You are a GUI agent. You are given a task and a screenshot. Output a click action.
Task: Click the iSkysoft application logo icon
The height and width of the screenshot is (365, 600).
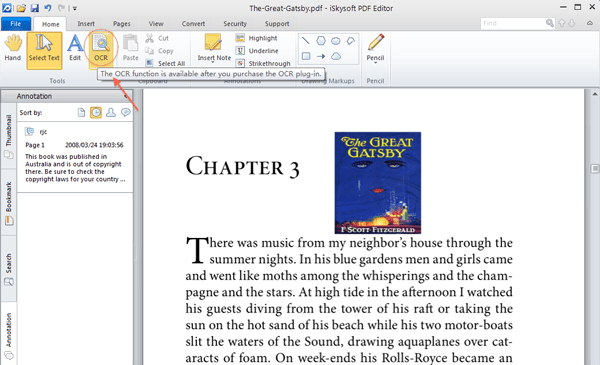point(7,8)
